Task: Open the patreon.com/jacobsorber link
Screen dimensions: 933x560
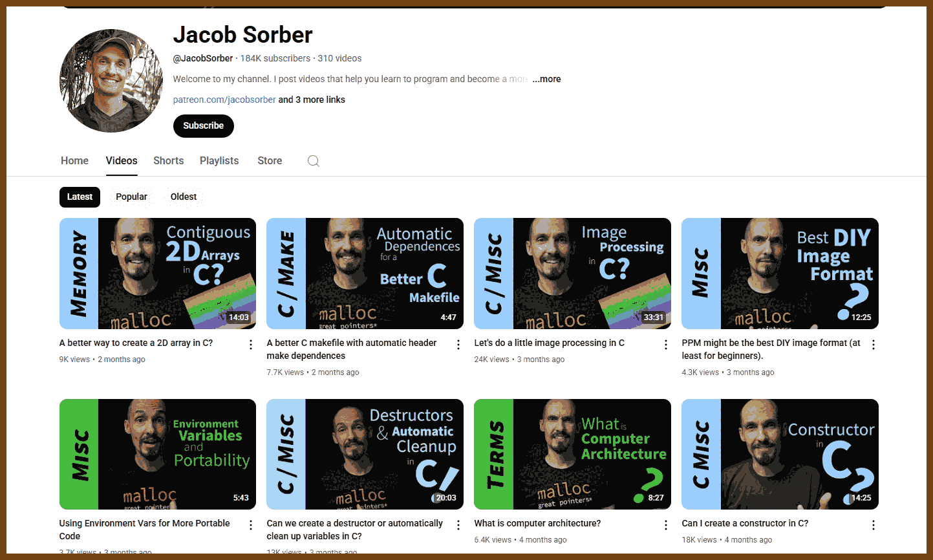Action: click(224, 100)
